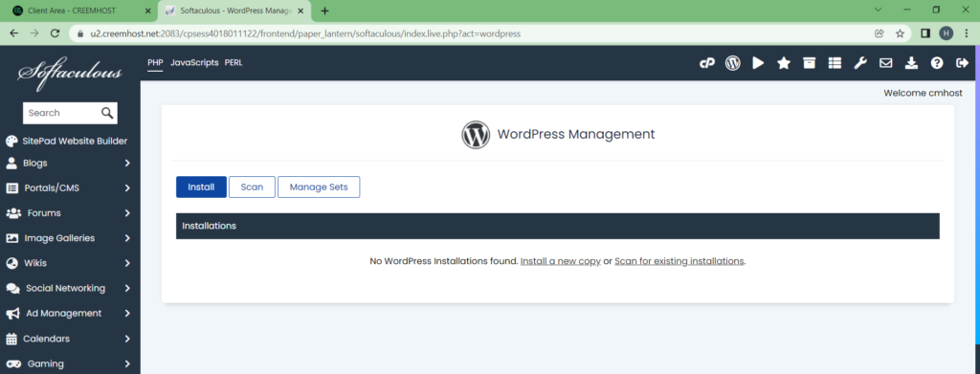Open WordPress Management icon in top toolbar

[732, 63]
